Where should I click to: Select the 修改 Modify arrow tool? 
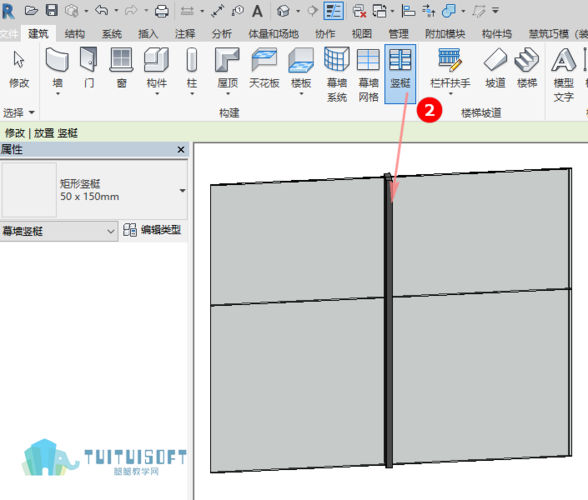click(x=19, y=68)
